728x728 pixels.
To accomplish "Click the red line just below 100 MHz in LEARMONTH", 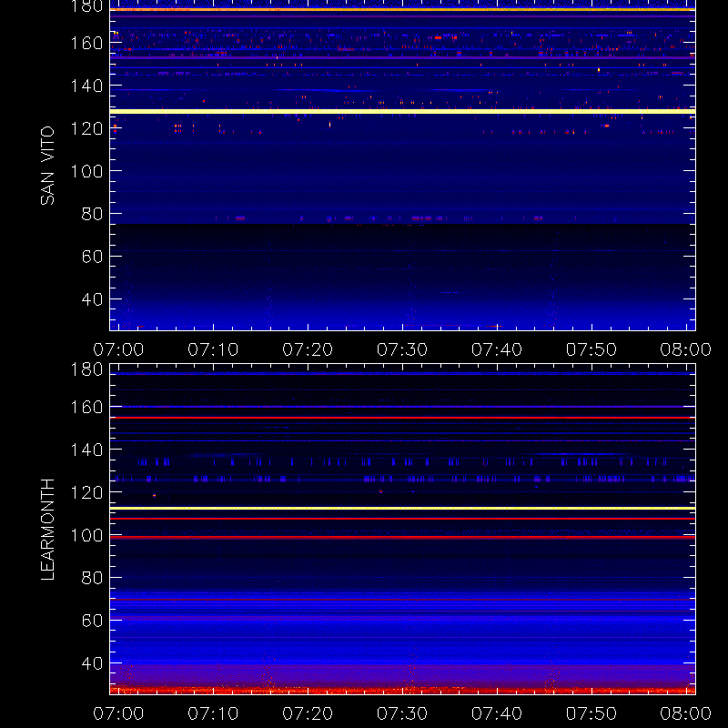I will tap(402, 537).
